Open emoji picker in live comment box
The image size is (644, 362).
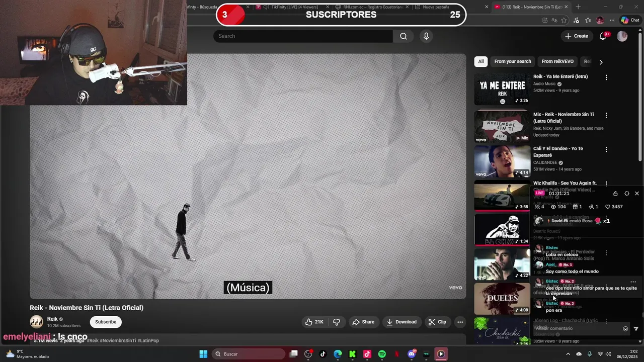tap(625, 329)
